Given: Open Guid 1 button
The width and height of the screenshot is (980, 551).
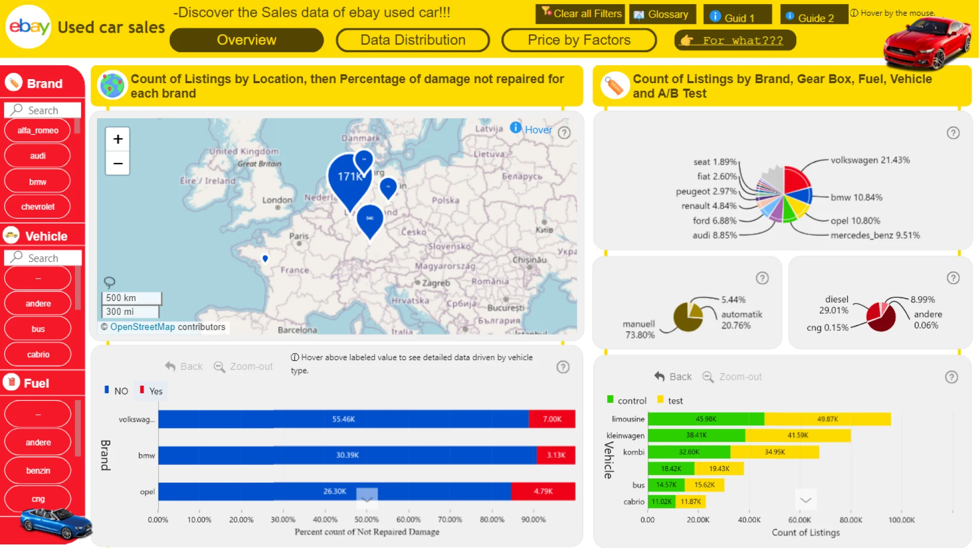Looking at the screenshot, I should point(738,15).
